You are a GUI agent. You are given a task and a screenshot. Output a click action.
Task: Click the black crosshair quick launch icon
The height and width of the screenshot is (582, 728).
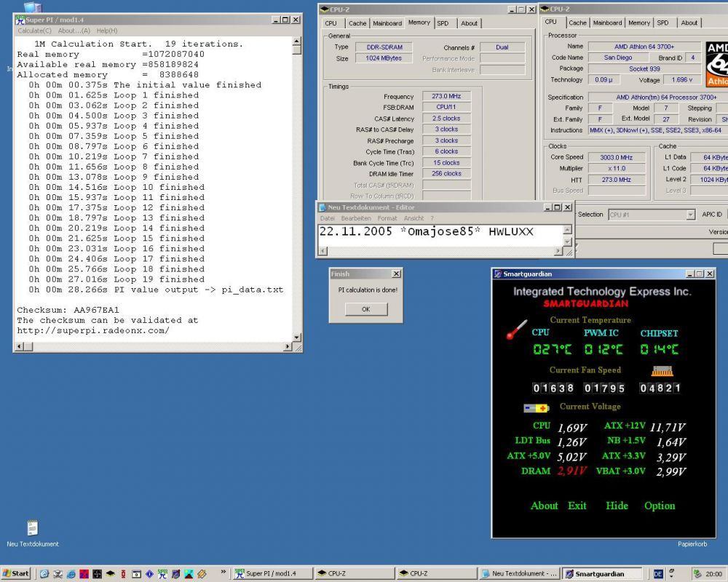point(97,574)
